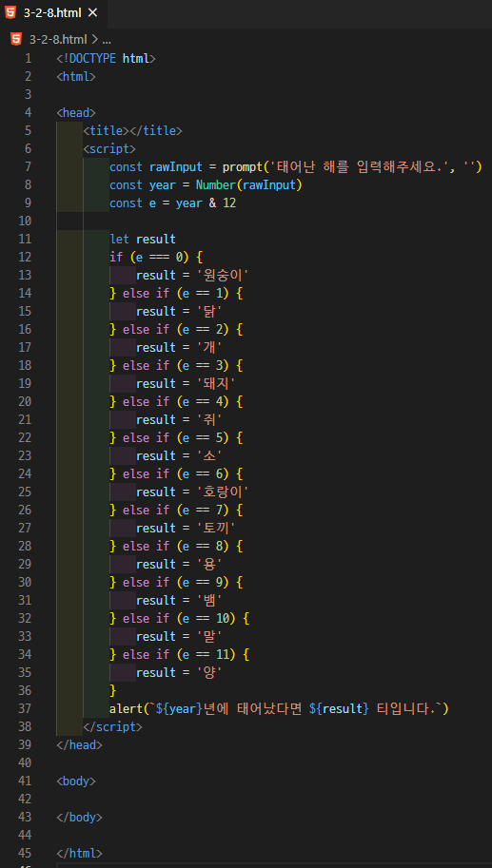The image size is (492, 868).
Task: Click the '원숭이' string value
Action: point(221,275)
